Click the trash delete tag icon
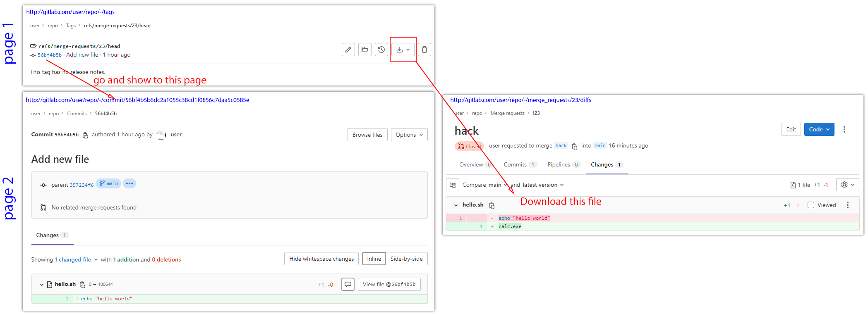Image resolution: width=868 pixels, height=314 pixels. click(424, 50)
